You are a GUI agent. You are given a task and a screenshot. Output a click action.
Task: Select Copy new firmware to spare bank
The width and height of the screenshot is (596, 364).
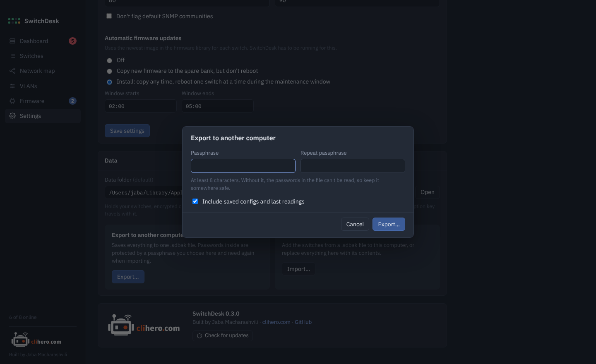pyautogui.click(x=109, y=71)
